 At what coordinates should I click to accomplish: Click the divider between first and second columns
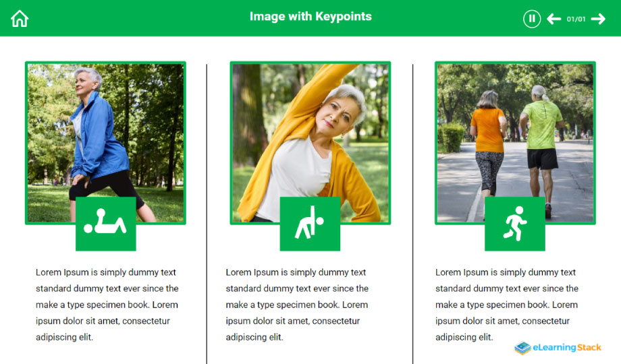(207, 202)
